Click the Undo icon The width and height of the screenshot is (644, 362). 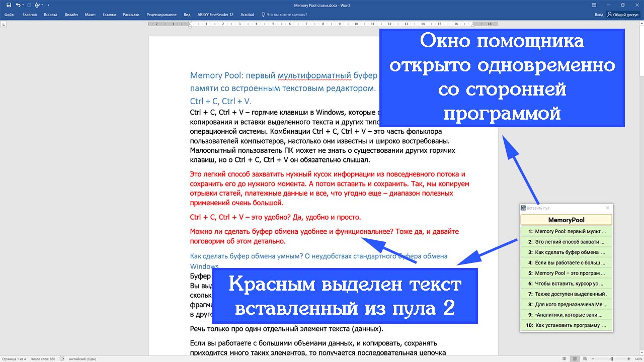[x=18, y=5]
